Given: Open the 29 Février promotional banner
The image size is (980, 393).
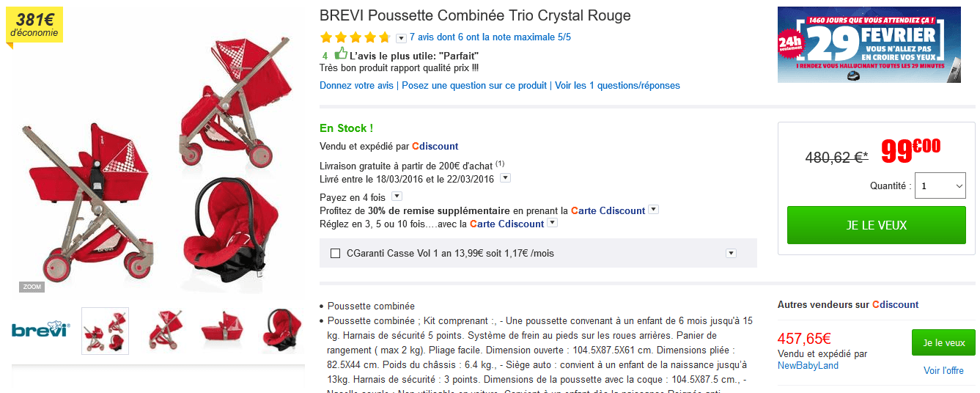Looking at the screenshot, I should point(869,44).
